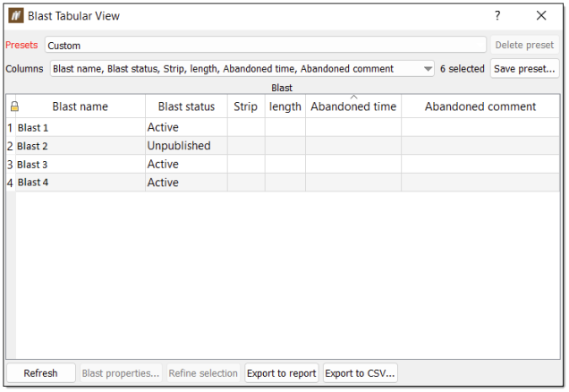This screenshot has width=569, height=392.
Task: Click the lock icon in table header
Action: click(11, 107)
